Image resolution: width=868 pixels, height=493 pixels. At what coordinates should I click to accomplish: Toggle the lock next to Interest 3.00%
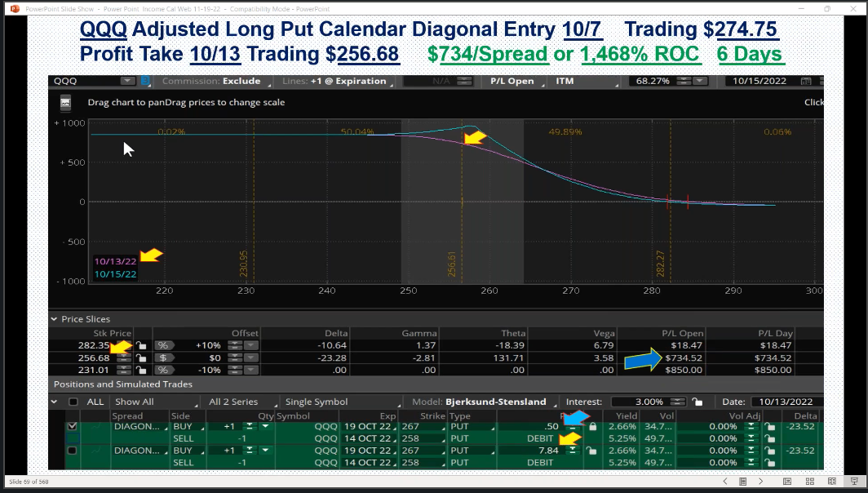tap(697, 402)
